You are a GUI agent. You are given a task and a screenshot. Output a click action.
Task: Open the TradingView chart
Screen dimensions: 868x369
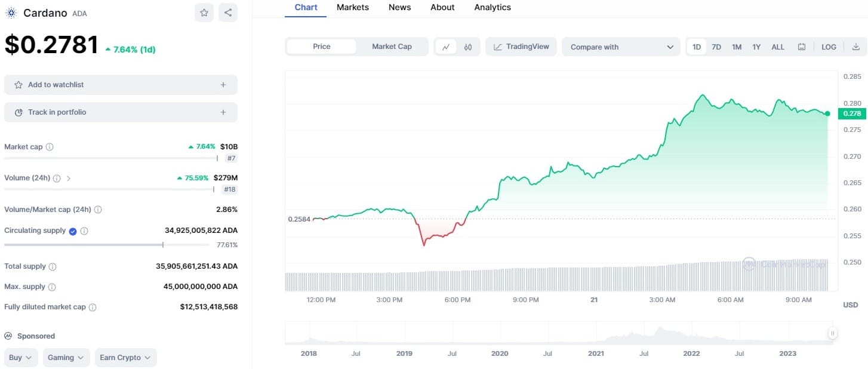click(x=521, y=47)
